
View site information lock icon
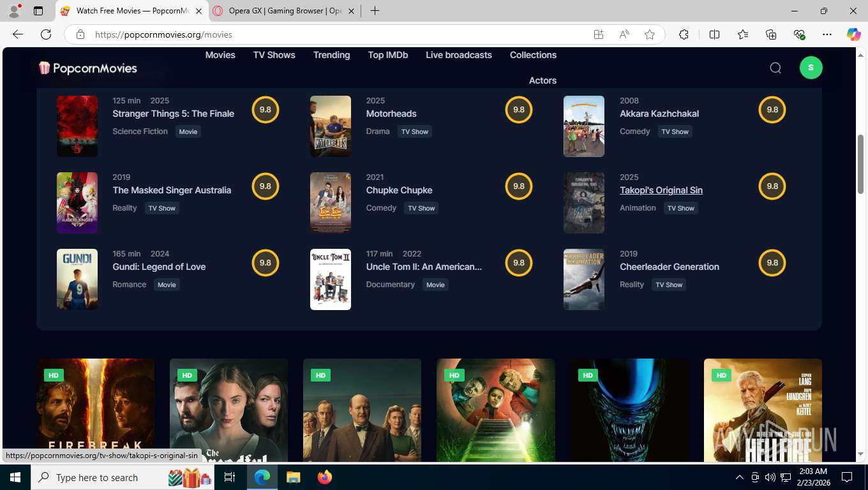pos(80,34)
